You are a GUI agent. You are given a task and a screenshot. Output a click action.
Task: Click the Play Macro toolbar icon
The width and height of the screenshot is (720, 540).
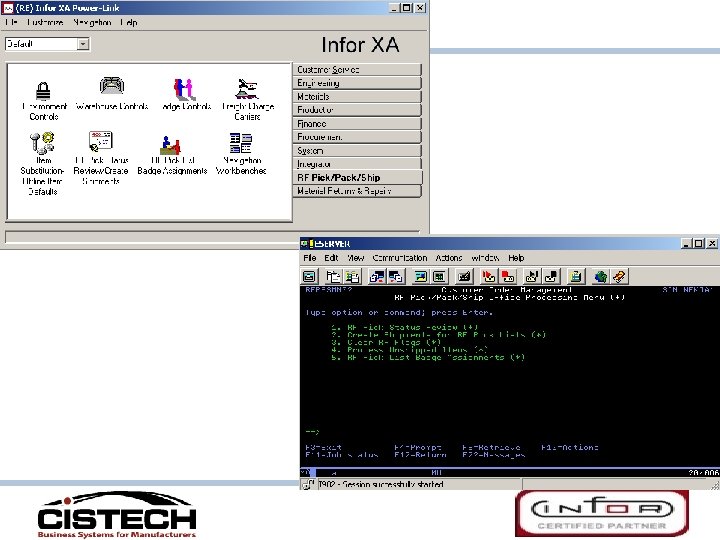coord(532,276)
